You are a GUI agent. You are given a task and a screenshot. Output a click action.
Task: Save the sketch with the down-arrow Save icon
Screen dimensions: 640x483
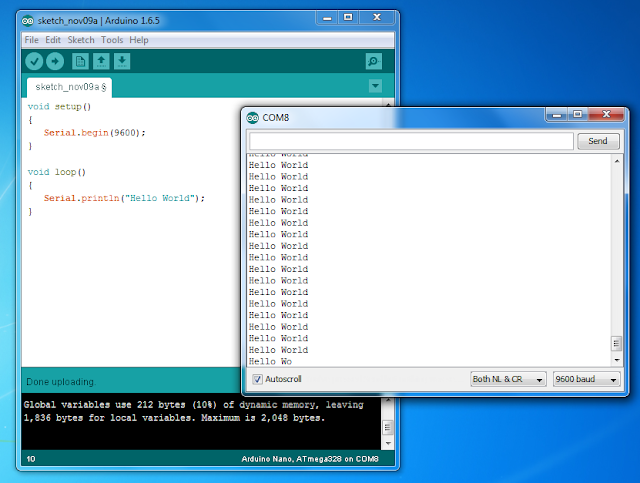(122, 62)
